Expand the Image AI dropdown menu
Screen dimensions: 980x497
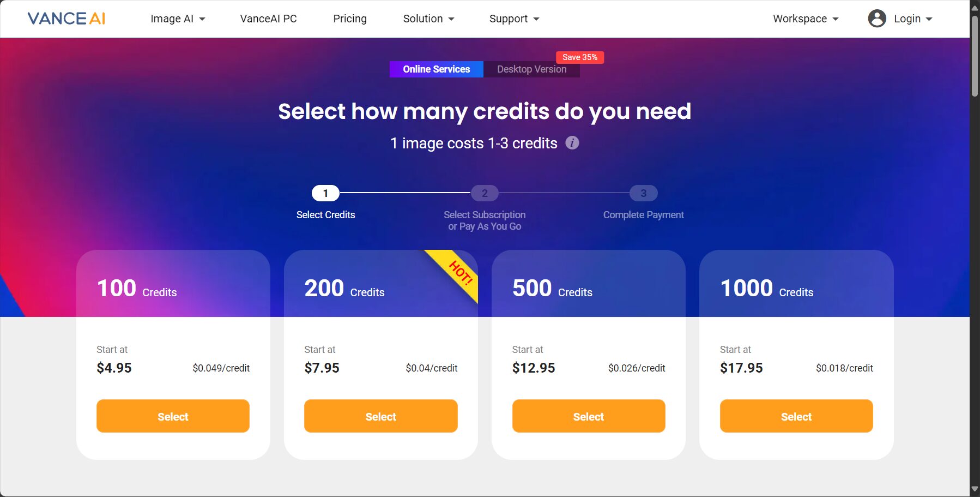coord(178,19)
